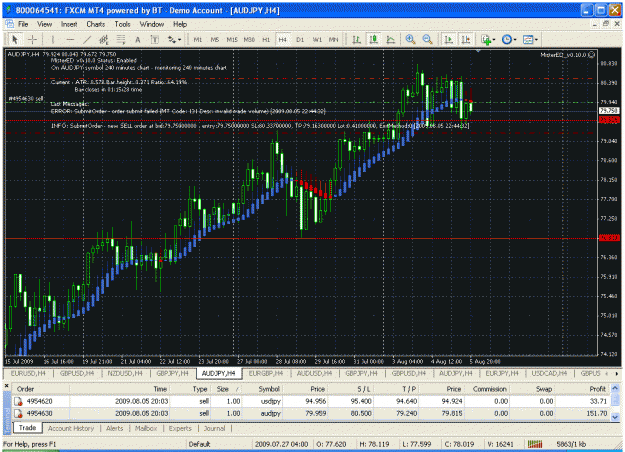The height and width of the screenshot is (452, 625).
Task: Click order icon for ticket 4954630
Action: click(18, 414)
